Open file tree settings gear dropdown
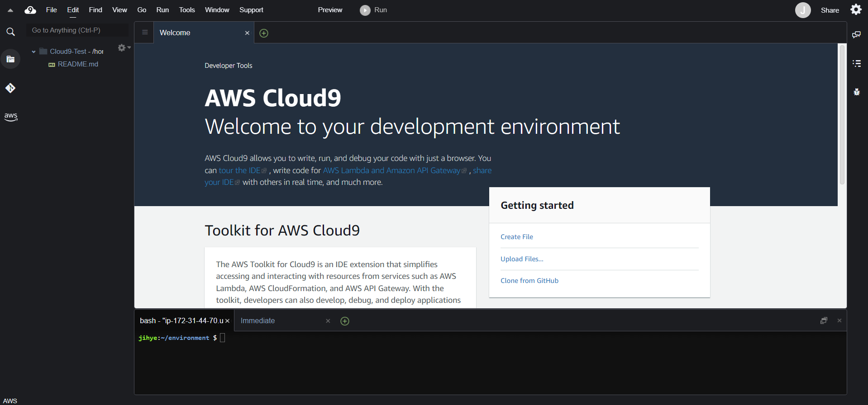The height and width of the screenshot is (405, 868). pos(124,47)
